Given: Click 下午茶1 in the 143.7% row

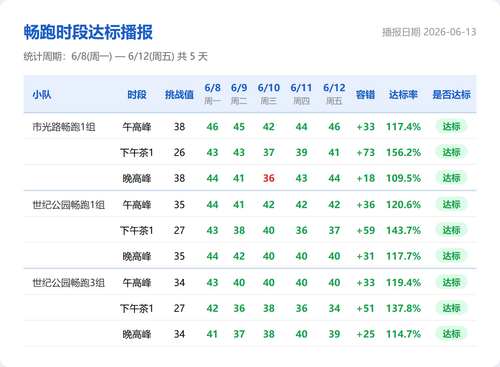Looking at the screenshot, I should point(137,231).
